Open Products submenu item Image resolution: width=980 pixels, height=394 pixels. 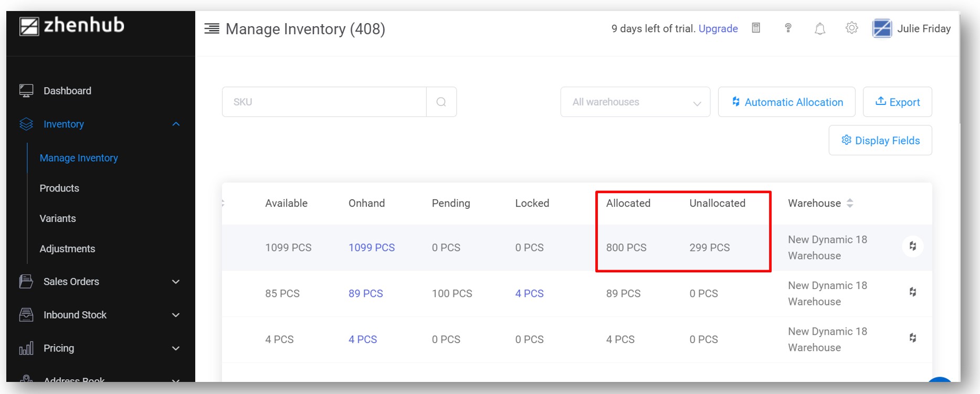[59, 188]
